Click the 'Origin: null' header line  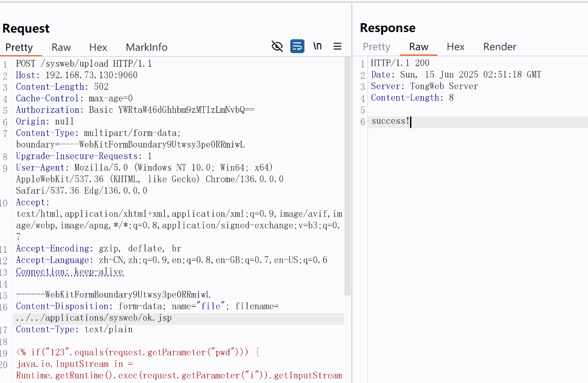[45, 121]
